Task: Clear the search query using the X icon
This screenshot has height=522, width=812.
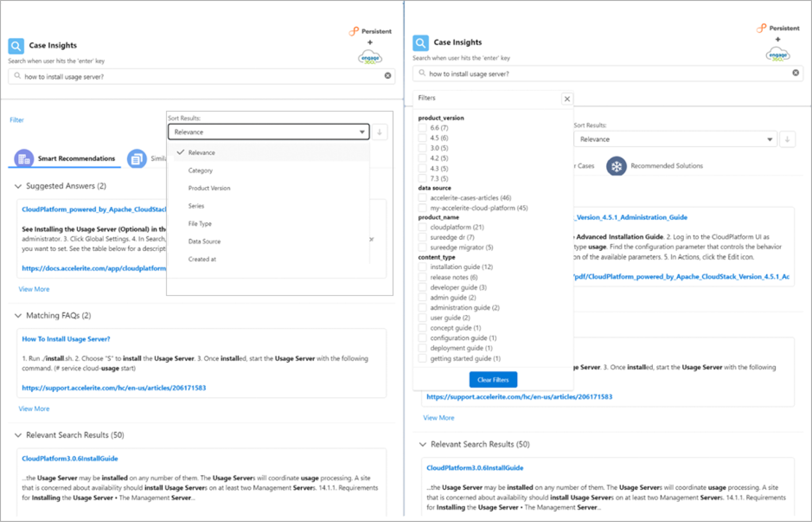Action: [388, 76]
